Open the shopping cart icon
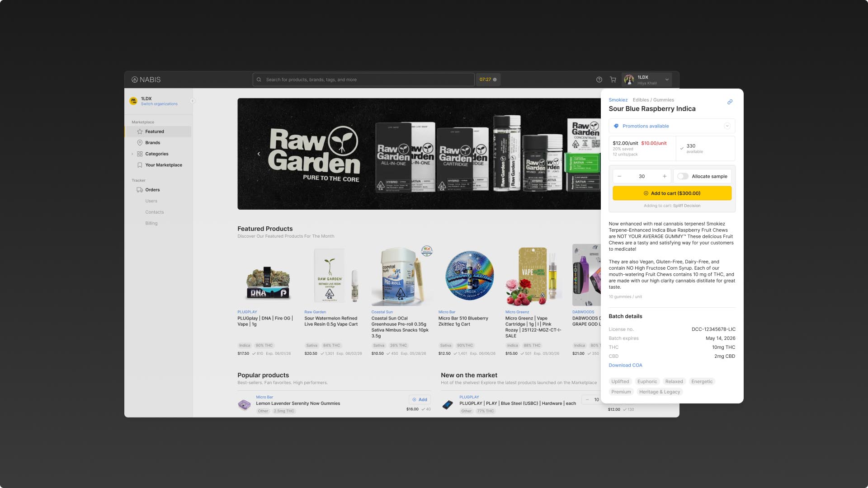Image resolution: width=868 pixels, height=488 pixels. [x=613, y=79]
